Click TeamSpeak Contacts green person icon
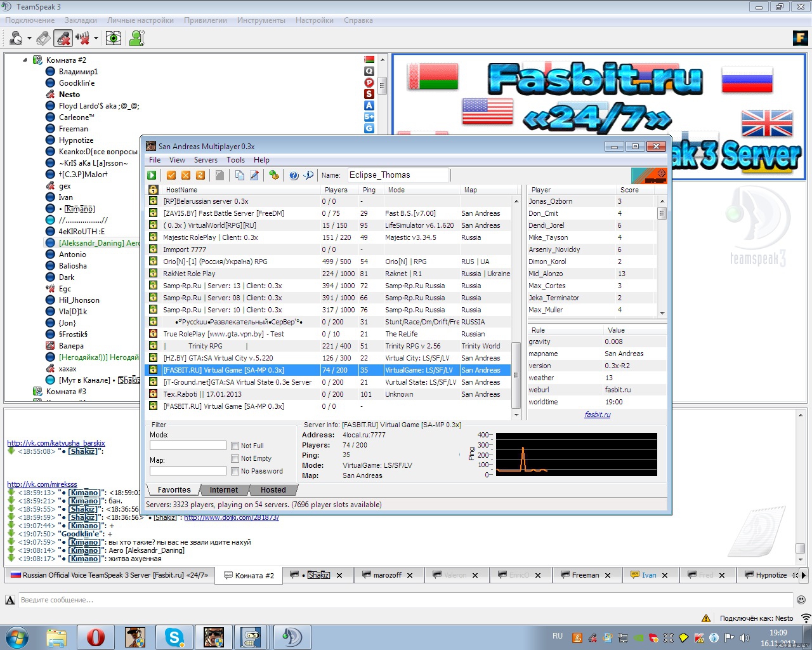The image size is (812, 650). [136, 38]
